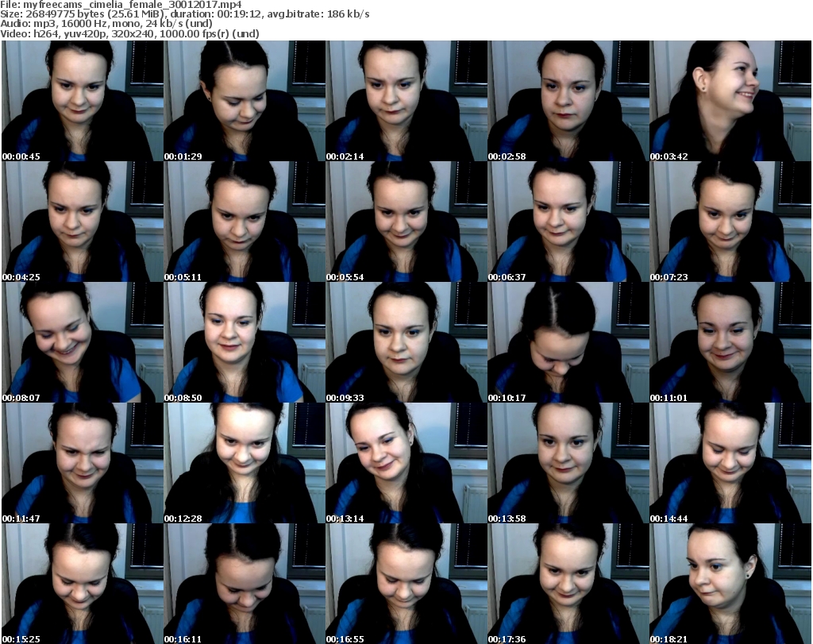Image resolution: width=813 pixels, height=644 pixels.
Task: Click the Audio mp3 info line
Action: (106, 24)
